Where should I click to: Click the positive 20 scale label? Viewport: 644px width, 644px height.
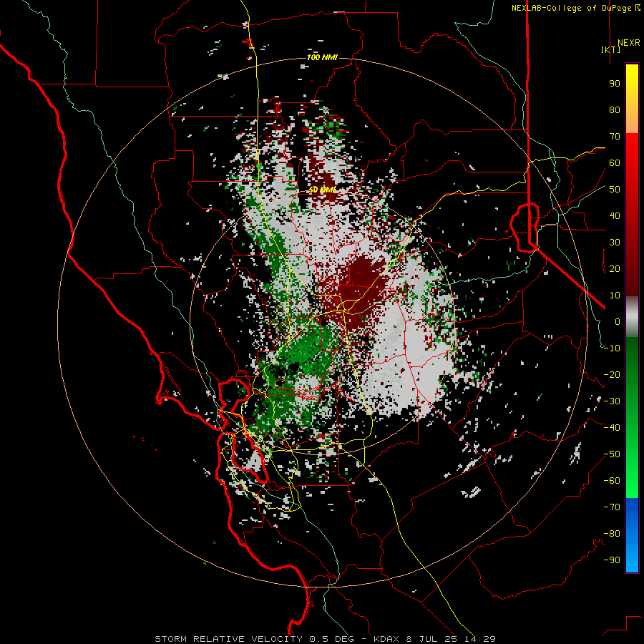tap(615, 269)
